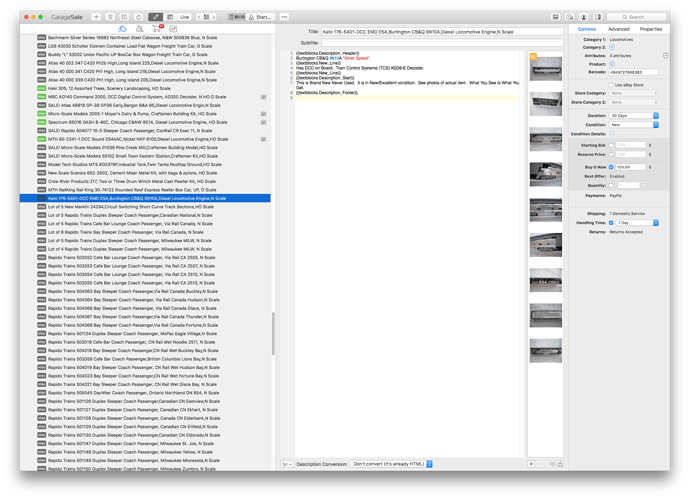Enable the Reserve Price checkbox
The image size is (690, 499).
(611, 154)
